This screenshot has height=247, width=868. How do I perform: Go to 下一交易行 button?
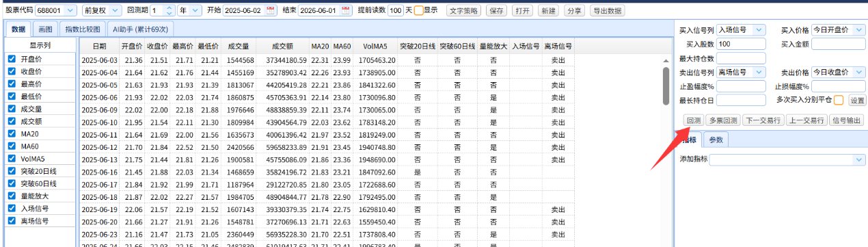763,120
